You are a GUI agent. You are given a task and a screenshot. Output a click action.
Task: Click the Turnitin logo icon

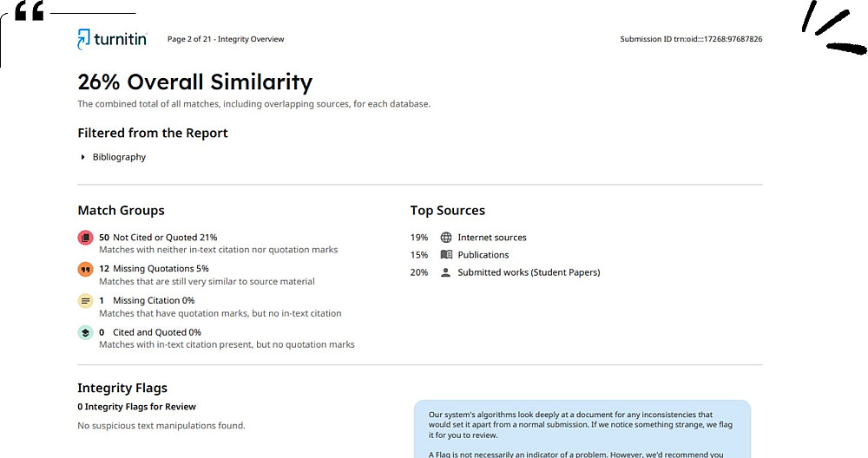tap(84, 39)
